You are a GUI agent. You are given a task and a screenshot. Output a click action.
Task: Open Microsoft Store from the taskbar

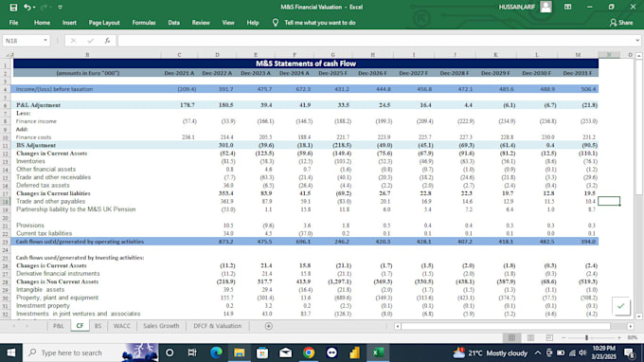262,353
